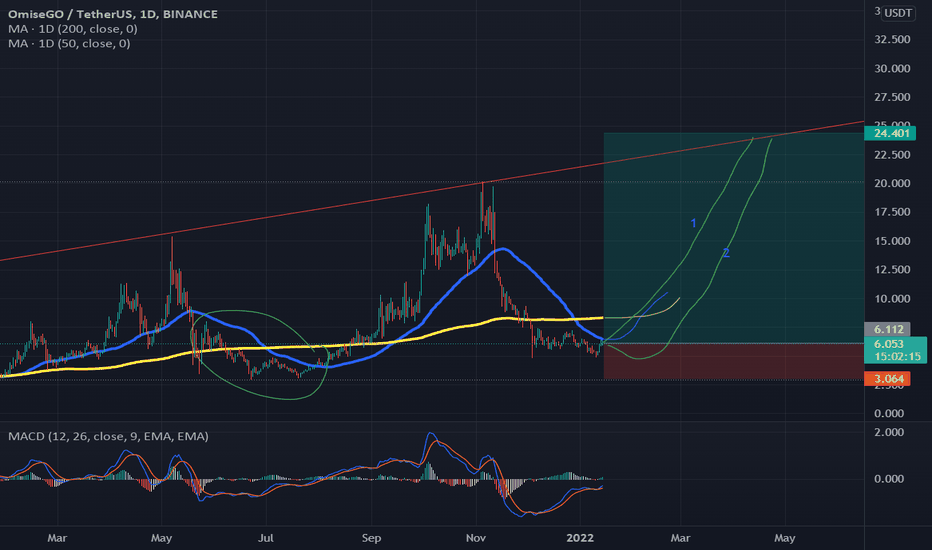
Task: Click the USDT currency button
Action: click(898, 13)
